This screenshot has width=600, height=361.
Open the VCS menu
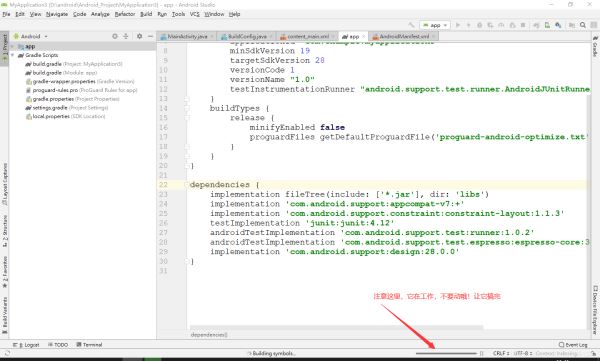[x=194, y=14]
